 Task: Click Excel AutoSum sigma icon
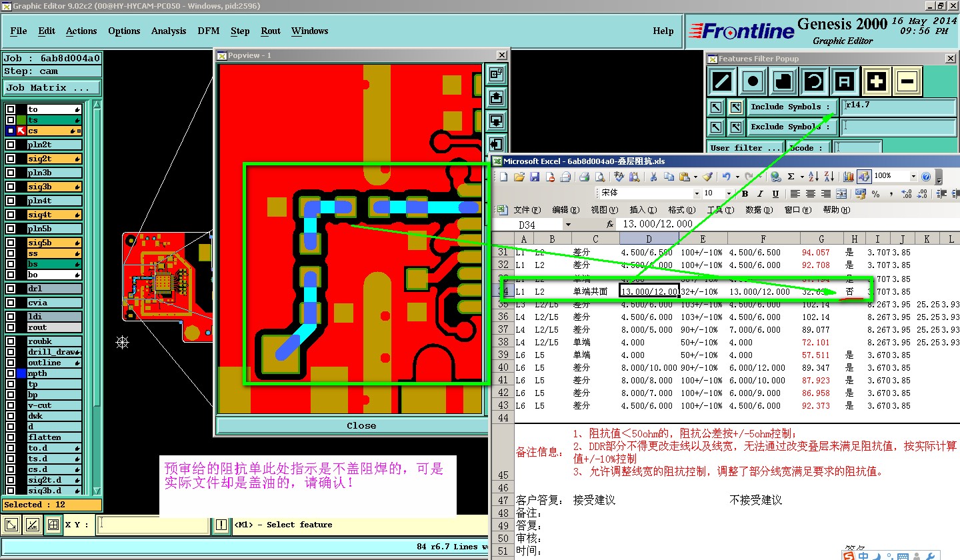(791, 177)
